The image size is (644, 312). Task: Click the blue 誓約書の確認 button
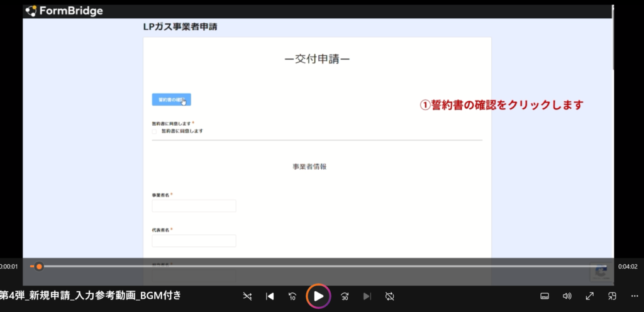171,99
